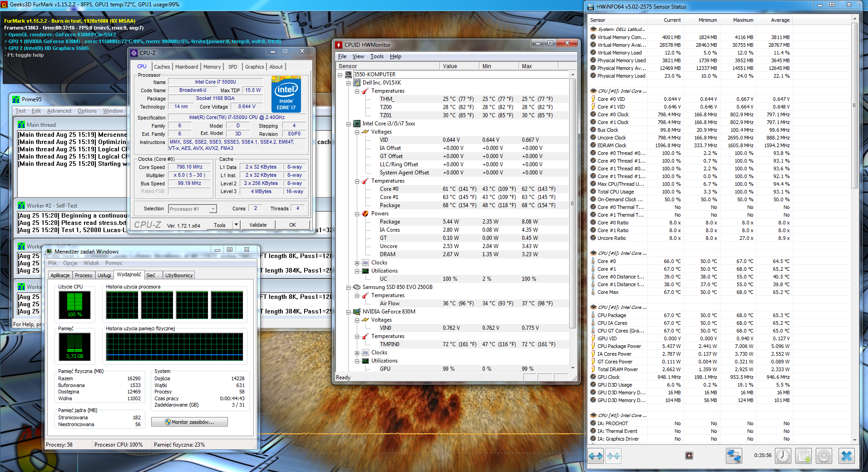Click the Main thread window icon in Prime95

click(x=21, y=124)
